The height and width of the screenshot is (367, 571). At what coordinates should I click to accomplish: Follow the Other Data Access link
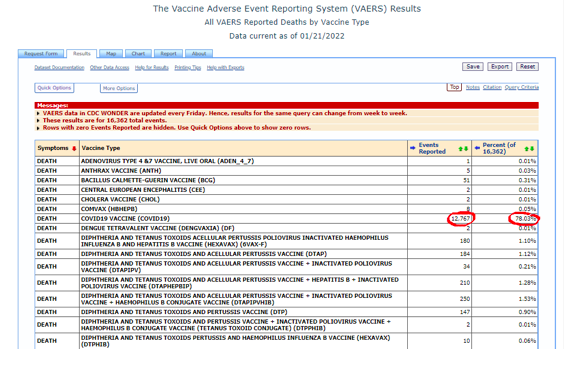pos(110,68)
